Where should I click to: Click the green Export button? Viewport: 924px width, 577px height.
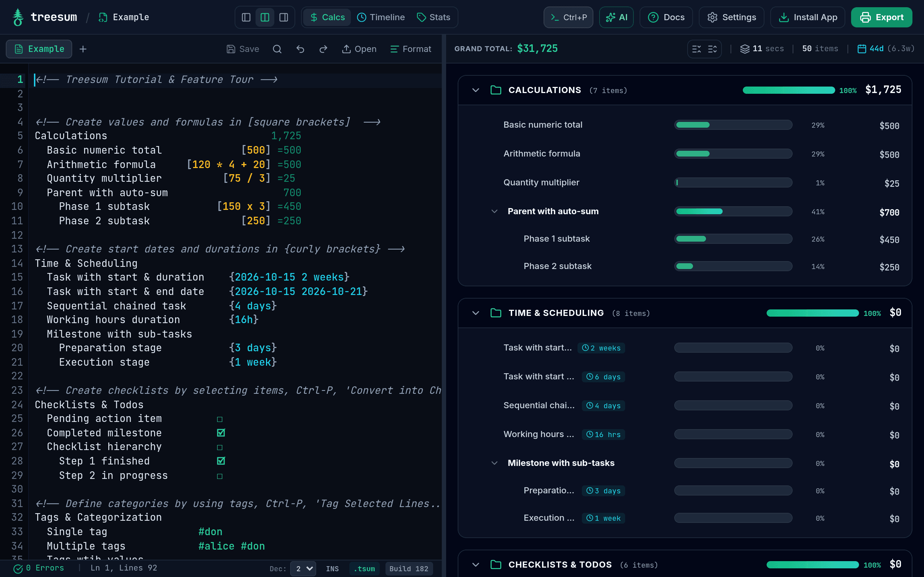tap(881, 17)
